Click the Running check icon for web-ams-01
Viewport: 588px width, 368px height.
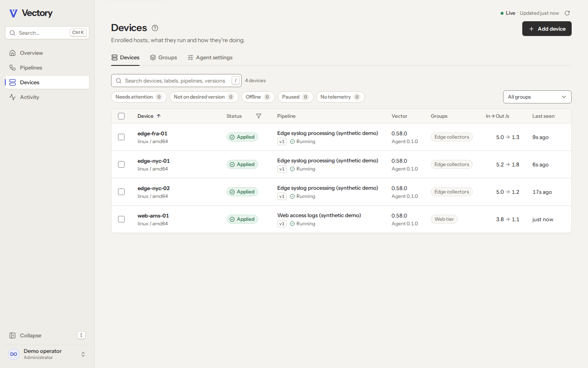(x=292, y=224)
